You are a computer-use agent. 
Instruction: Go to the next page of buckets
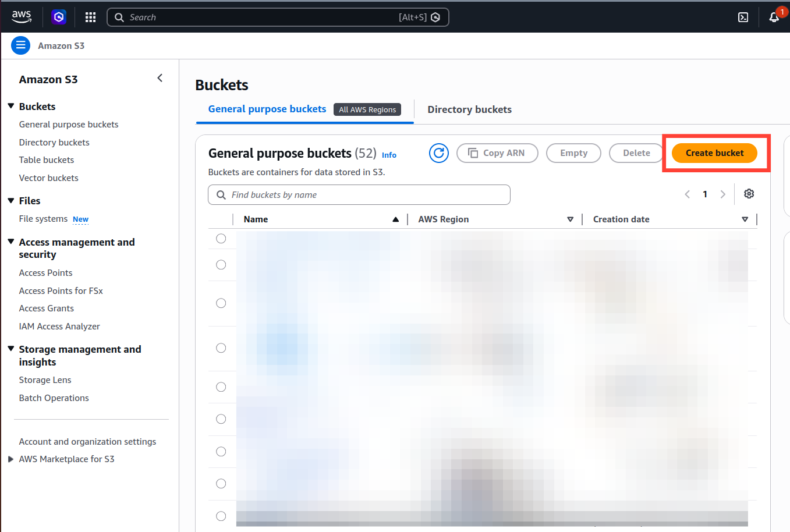[722, 194]
